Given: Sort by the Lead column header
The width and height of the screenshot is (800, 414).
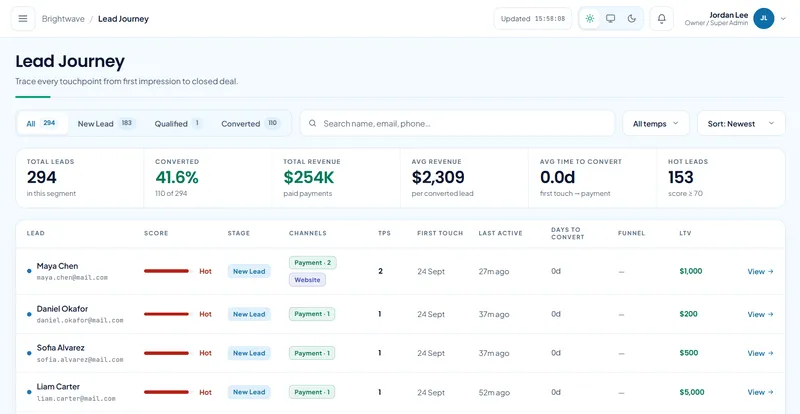Looking at the screenshot, I should pos(36,233).
